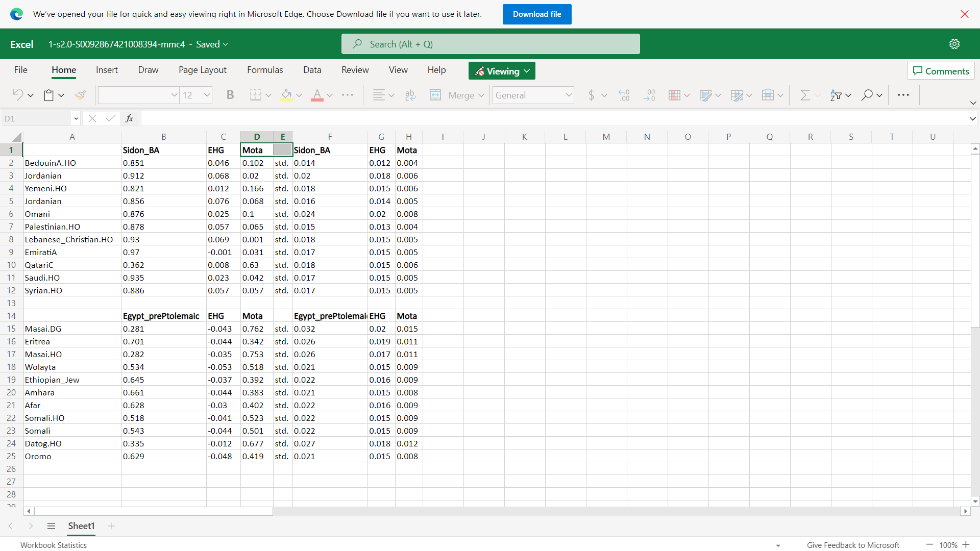Click the currency dollar format icon

(x=592, y=95)
